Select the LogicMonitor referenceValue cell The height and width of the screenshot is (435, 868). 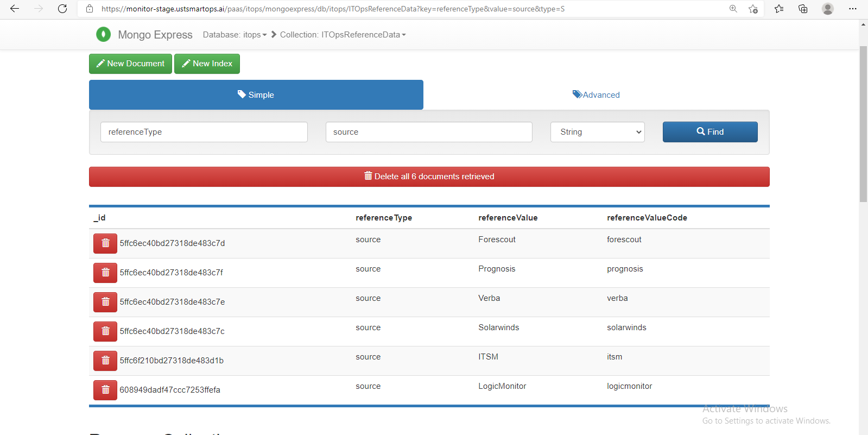coord(502,386)
